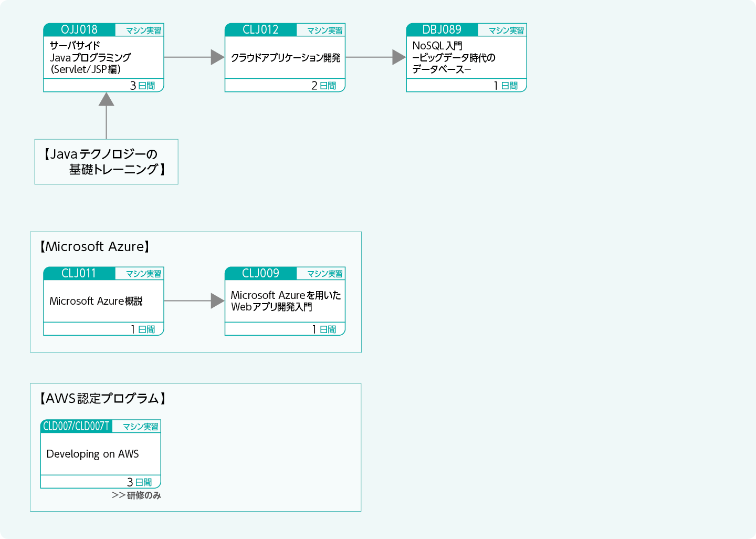Click the >>研修のみ link
756x539 pixels.
136,495
